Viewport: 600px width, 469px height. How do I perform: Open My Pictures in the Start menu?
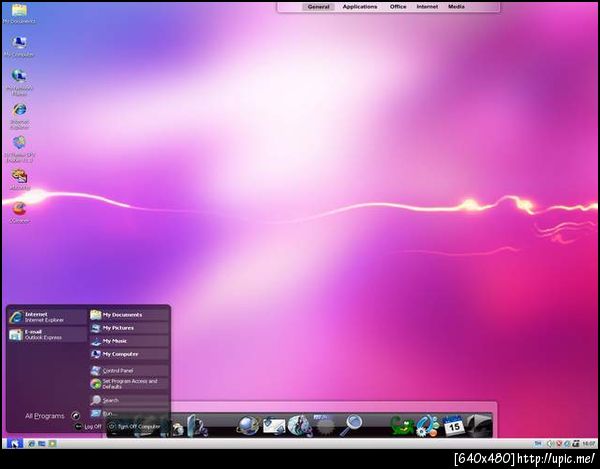129,328
